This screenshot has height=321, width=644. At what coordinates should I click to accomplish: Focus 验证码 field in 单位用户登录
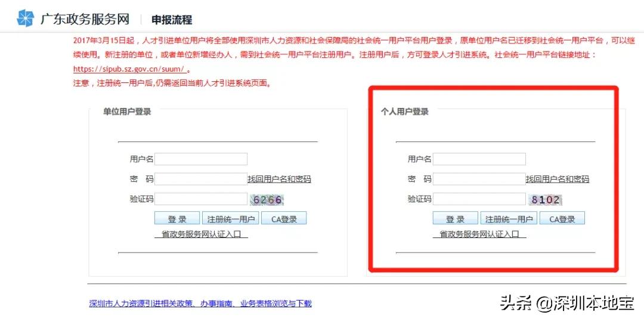tap(201, 199)
